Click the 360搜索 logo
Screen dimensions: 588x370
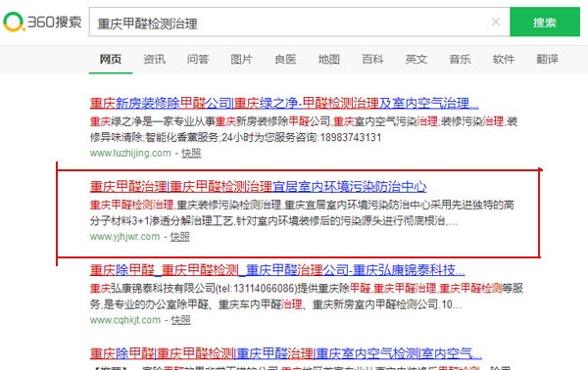(x=42, y=22)
